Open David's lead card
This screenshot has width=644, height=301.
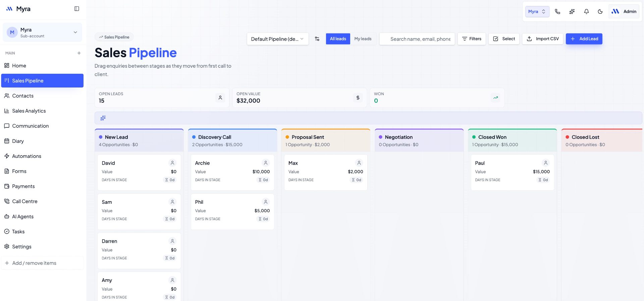tap(139, 172)
